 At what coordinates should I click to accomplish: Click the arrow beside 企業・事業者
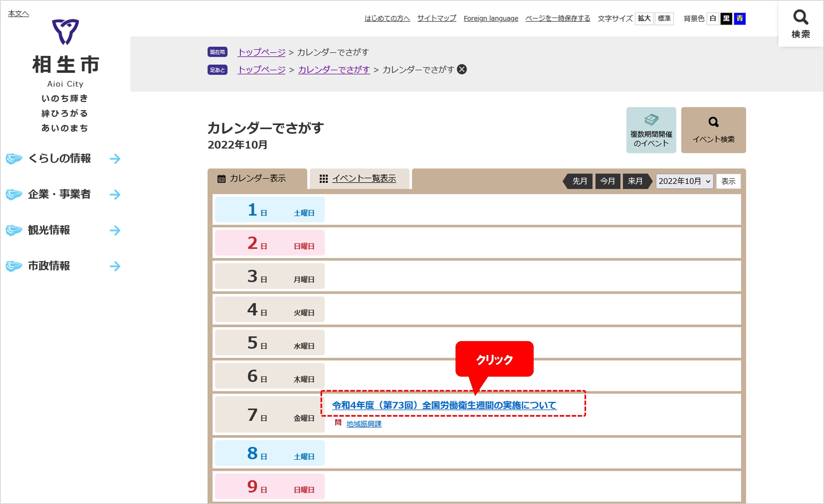click(x=115, y=194)
